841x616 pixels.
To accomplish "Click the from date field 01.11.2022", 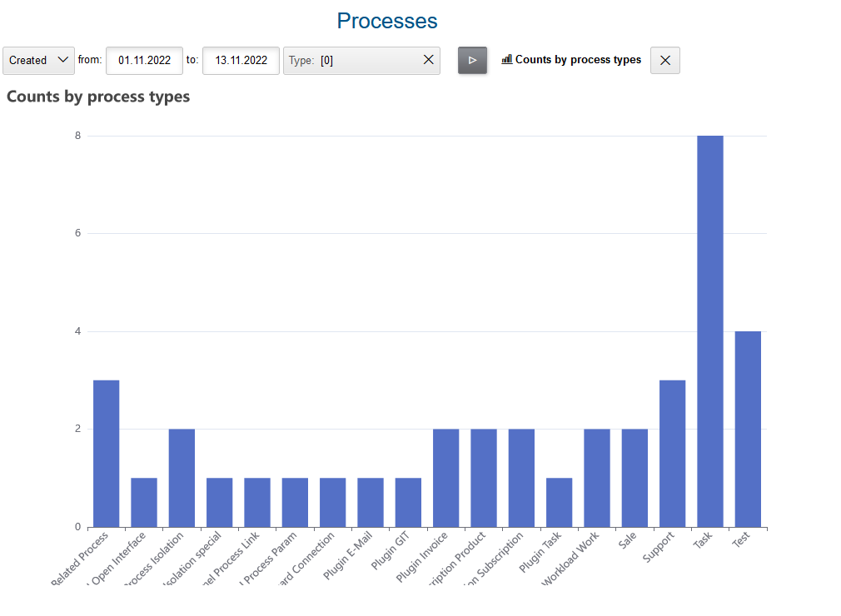I will pyautogui.click(x=144, y=61).
